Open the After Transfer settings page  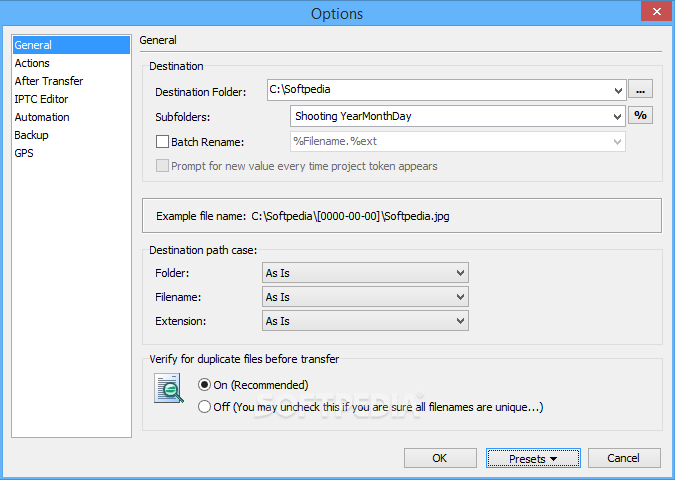pos(49,81)
